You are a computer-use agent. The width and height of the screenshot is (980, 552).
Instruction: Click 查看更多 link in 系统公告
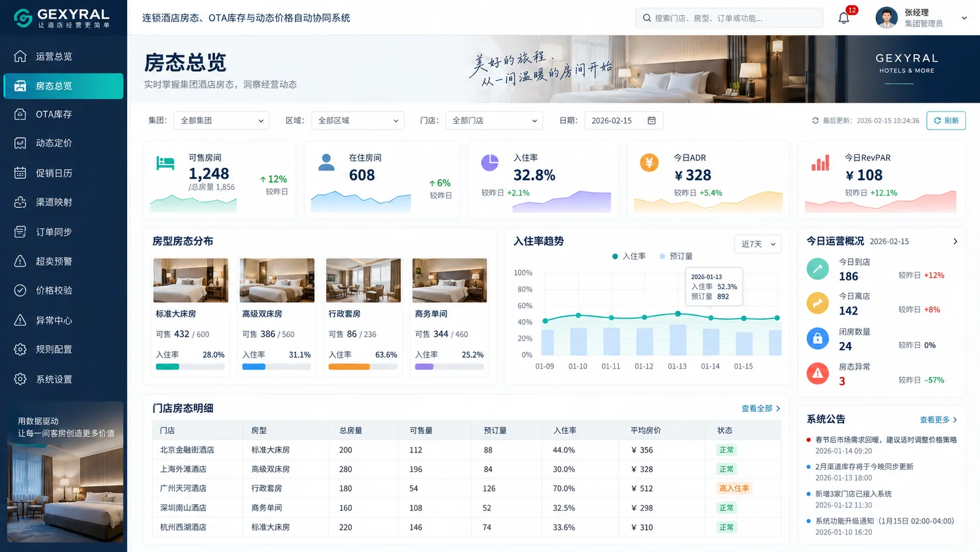coord(939,419)
